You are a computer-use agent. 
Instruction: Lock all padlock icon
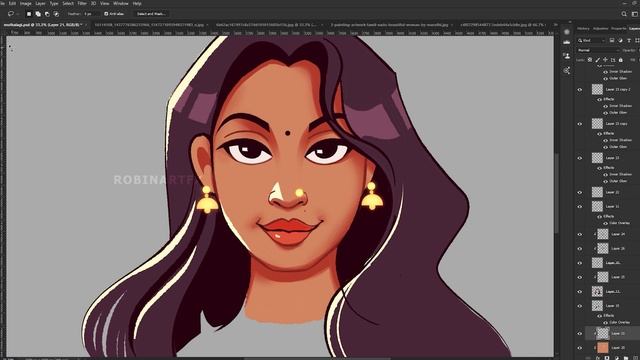[621, 60]
